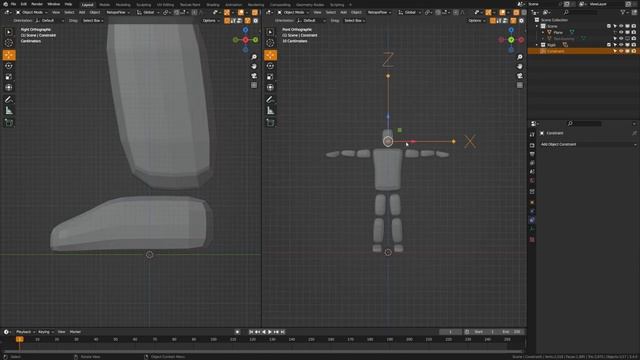640x360 pixels.
Task: Toggle visibility eye of Scene collection
Action: tap(621, 26)
